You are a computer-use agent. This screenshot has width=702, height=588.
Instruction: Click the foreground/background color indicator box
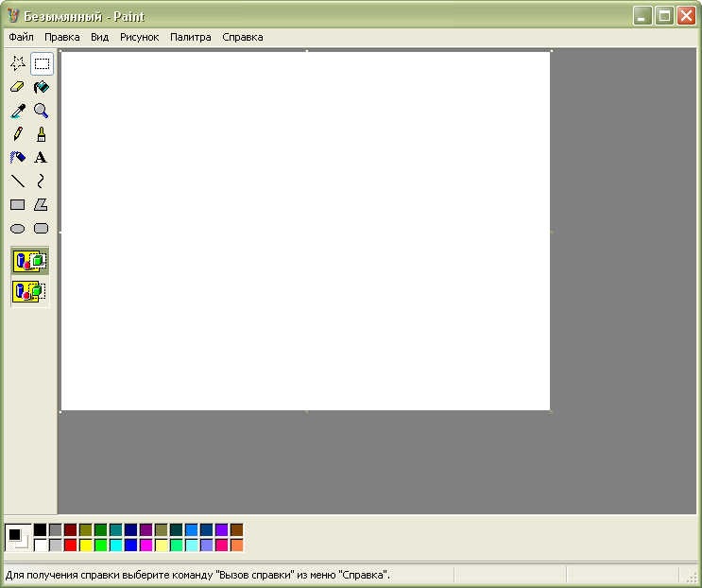click(18, 537)
